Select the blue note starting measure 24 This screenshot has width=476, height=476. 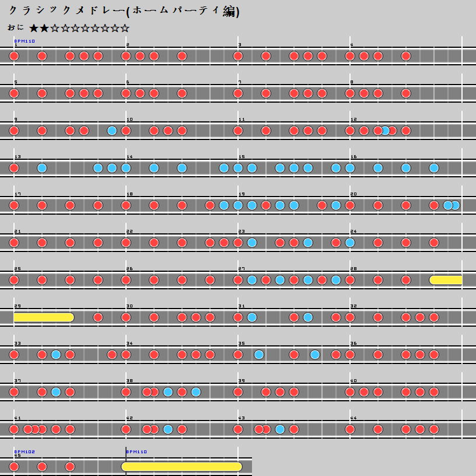(350, 243)
